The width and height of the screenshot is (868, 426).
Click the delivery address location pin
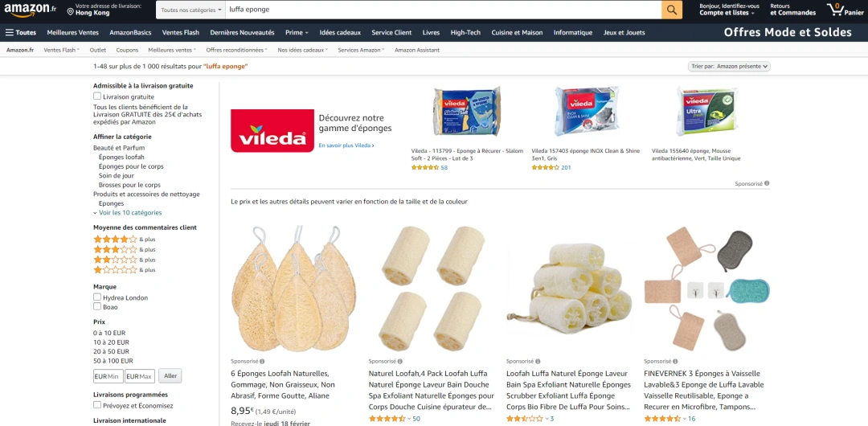pyautogui.click(x=71, y=11)
